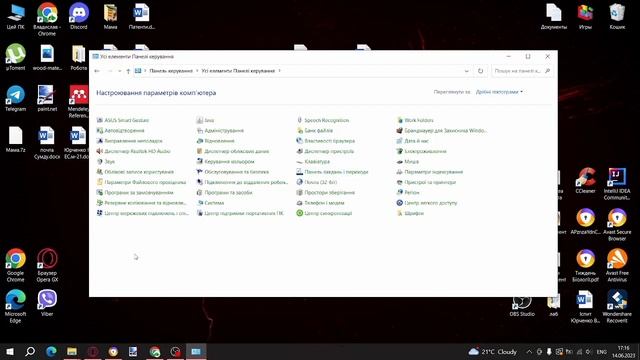Screen dimensions: 640x360
Task: Open Брандмауер для Захисника Windows
Action: (442, 131)
